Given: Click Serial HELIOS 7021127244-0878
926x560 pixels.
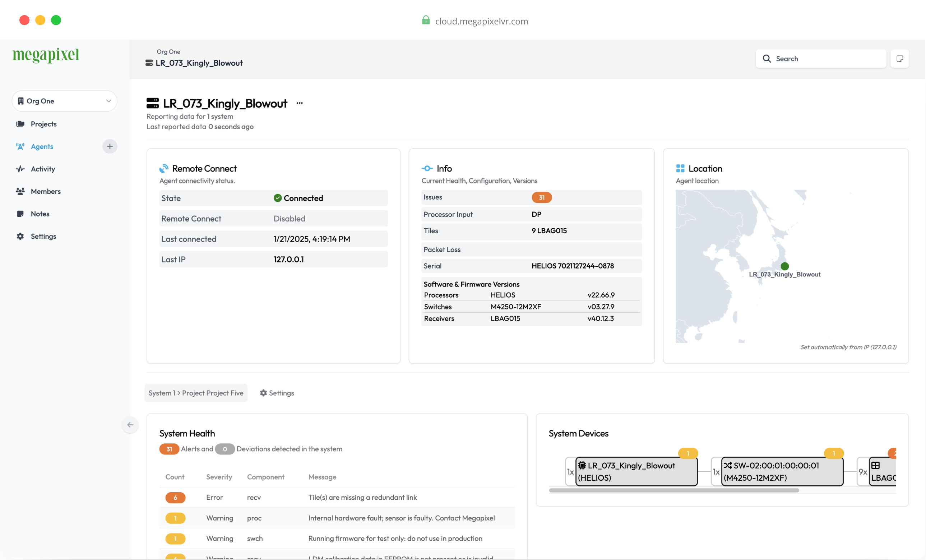Looking at the screenshot, I should click(573, 266).
